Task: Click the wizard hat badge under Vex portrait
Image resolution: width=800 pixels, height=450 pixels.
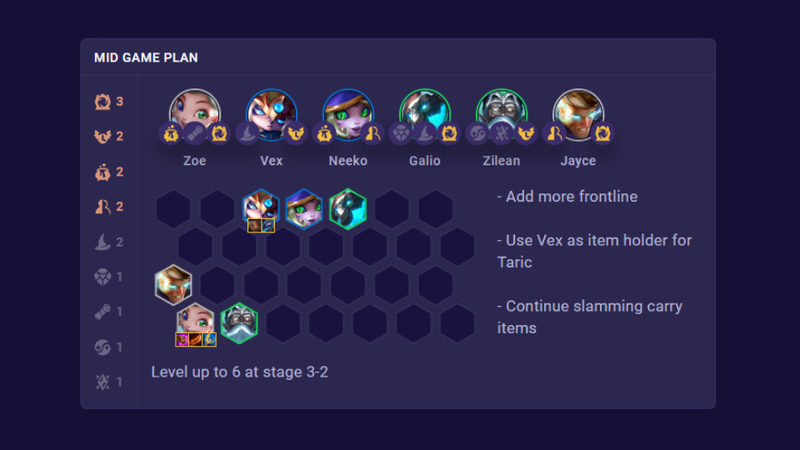Action: click(x=247, y=134)
